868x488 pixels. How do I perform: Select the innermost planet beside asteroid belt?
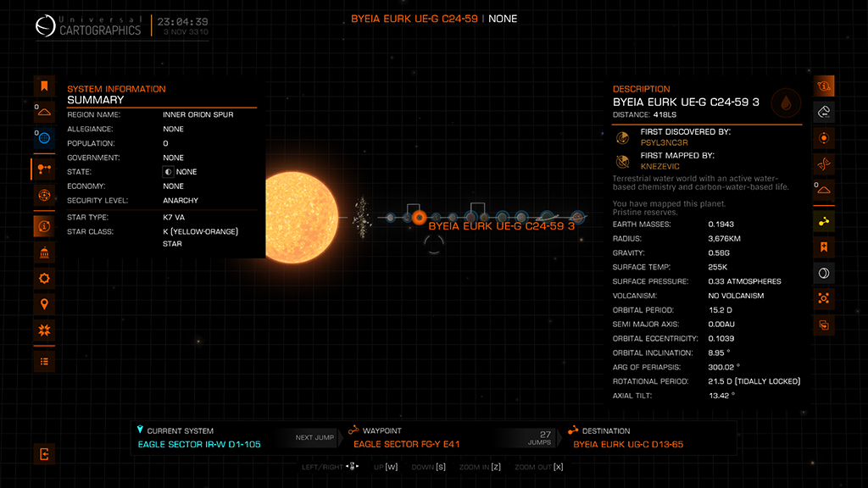(x=391, y=218)
